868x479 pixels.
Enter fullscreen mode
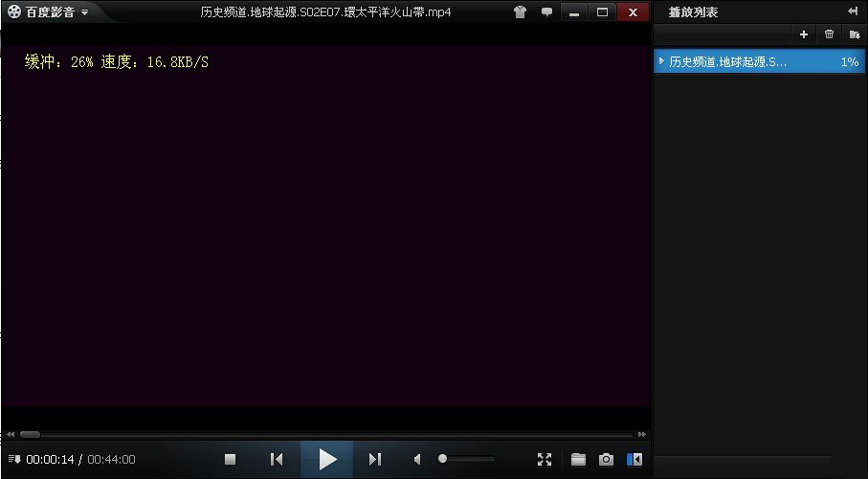pos(545,460)
